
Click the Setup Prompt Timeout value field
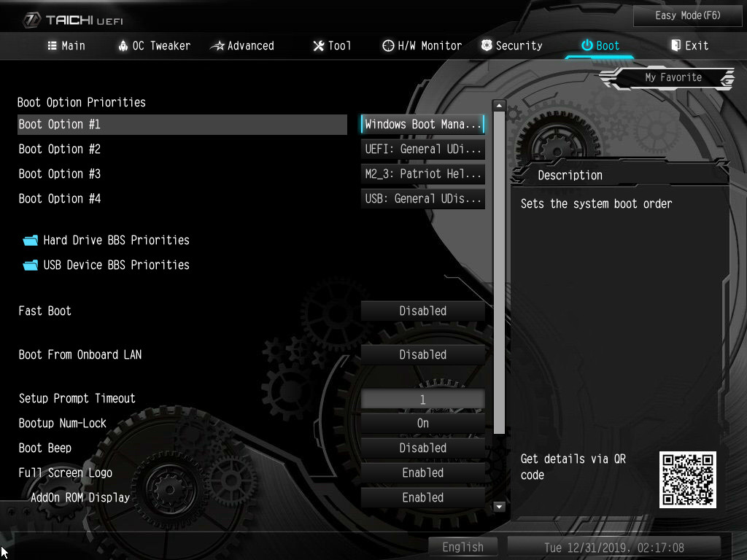pyautogui.click(x=422, y=400)
